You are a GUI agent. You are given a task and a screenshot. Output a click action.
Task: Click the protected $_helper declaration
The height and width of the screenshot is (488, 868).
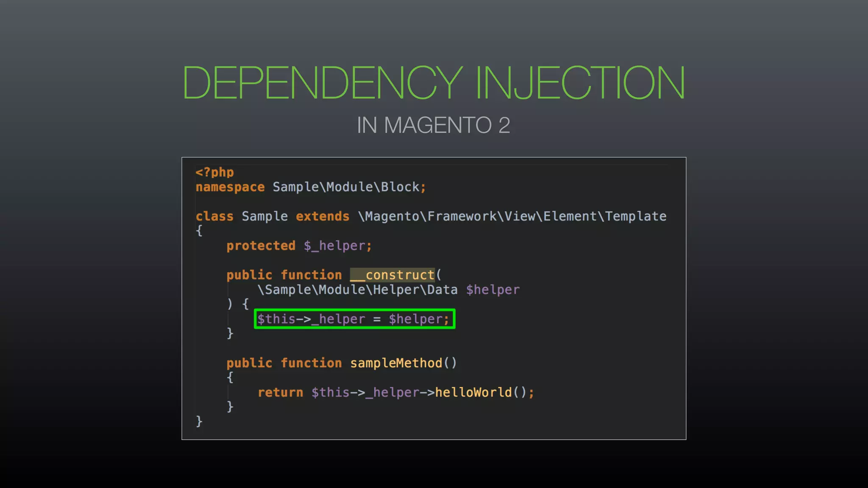[x=299, y=246]
